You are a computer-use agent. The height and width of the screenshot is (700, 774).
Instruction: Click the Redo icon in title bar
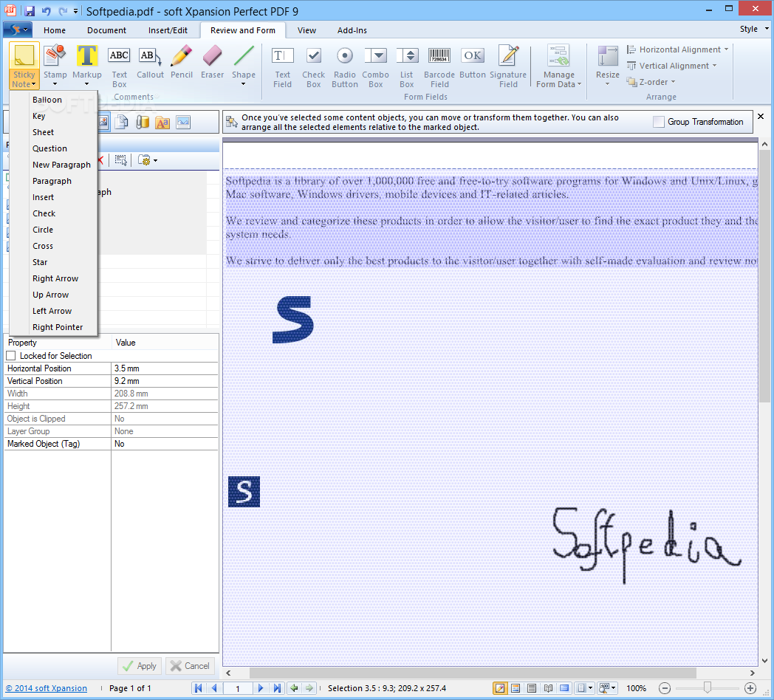point(63,10)
